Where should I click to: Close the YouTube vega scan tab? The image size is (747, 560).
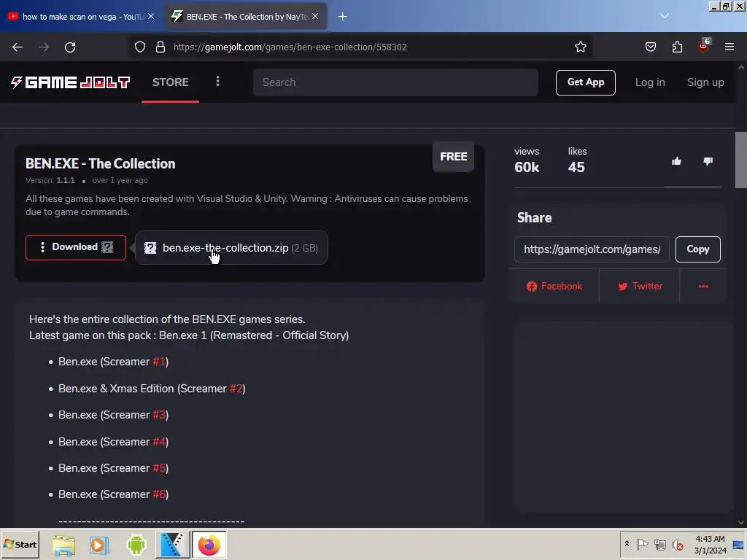151,16
